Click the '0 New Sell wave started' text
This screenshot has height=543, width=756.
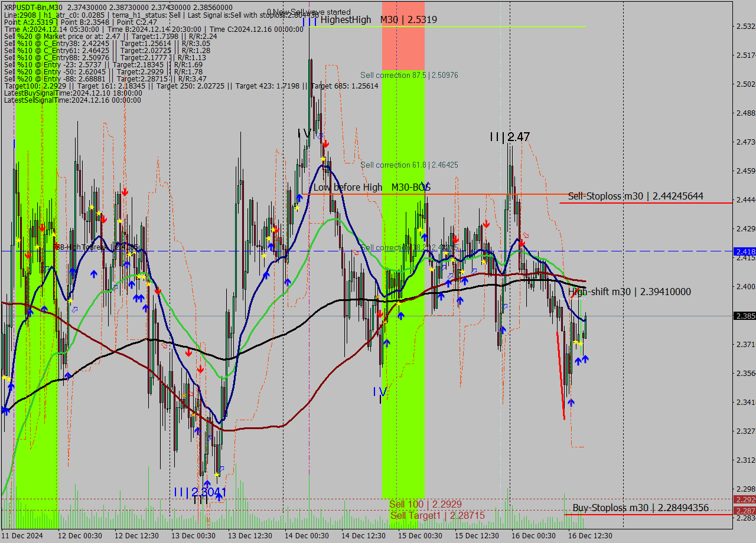[308, 12]
